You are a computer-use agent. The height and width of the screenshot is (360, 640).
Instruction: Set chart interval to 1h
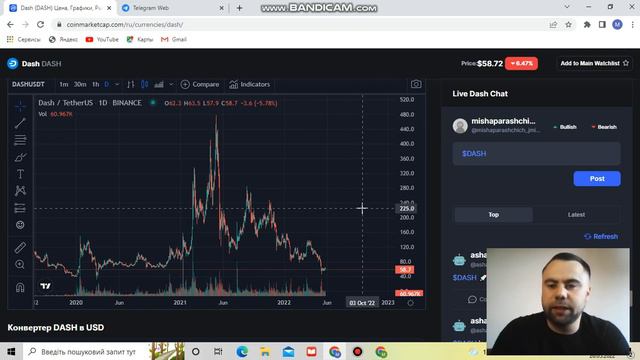click(96, 84)
